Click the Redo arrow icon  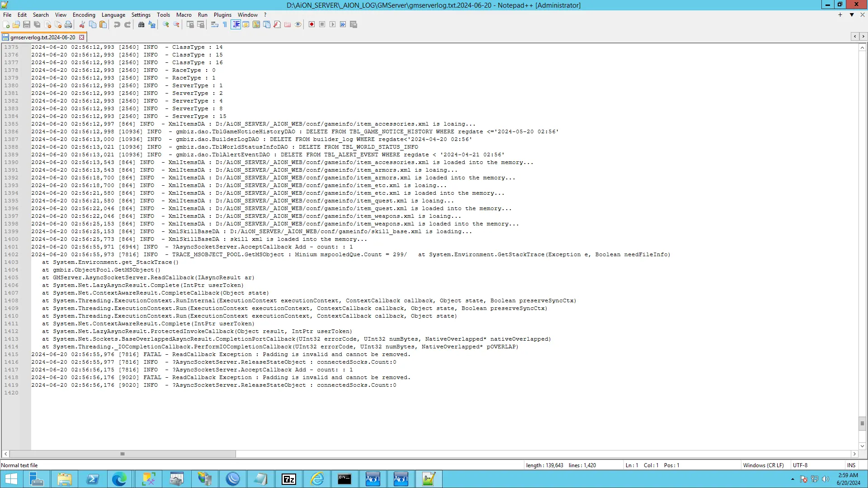pos(127,24)
